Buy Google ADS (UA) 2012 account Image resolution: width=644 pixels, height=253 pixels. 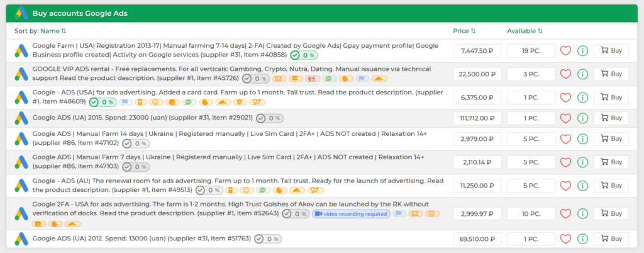[611, 239]
